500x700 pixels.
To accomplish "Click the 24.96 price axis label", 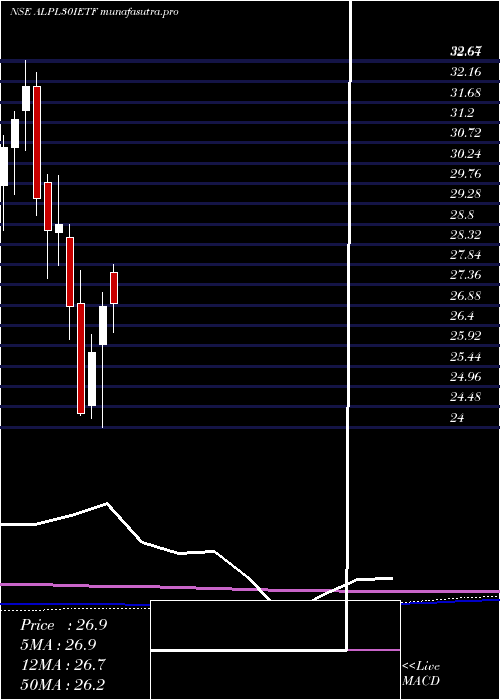I will pyautogui.click(x=466, y=377).
